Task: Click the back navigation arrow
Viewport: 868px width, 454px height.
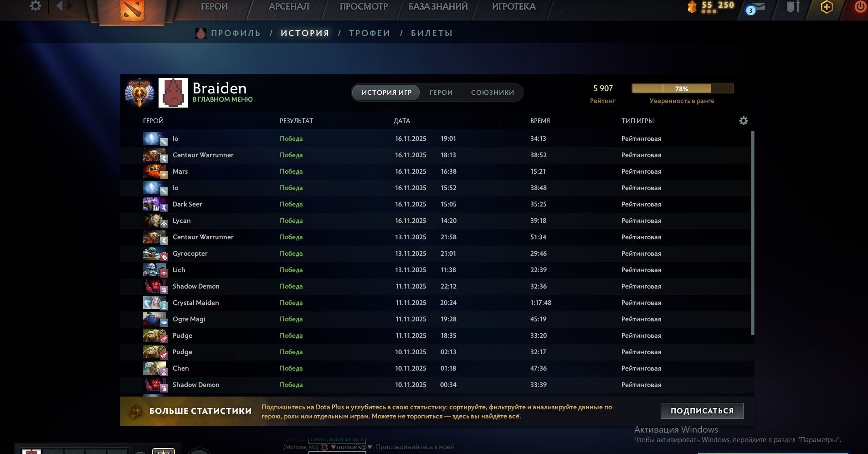Action: click(60, 6)
